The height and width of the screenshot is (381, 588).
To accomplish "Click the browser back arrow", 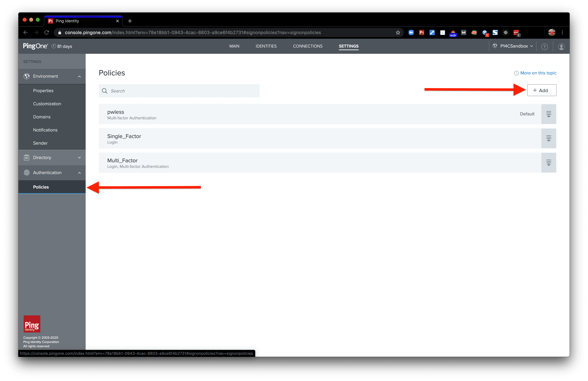I will 26,32.
